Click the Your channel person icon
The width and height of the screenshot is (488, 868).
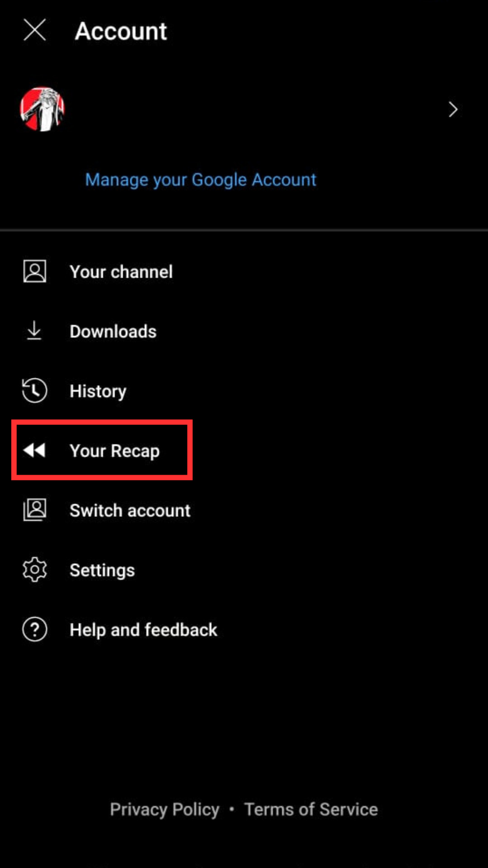point(35,272)
